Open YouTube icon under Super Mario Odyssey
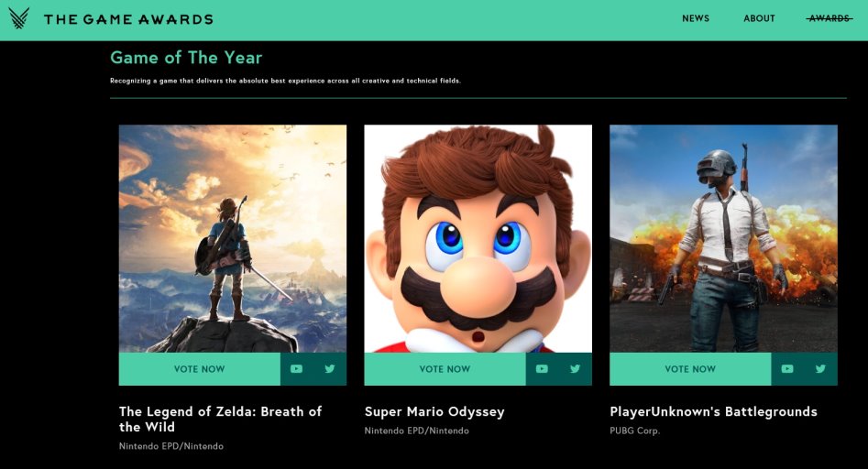Image resolution: width=868 pixels, height=469 pixels. pyautogui.click(x=542, y=369)
